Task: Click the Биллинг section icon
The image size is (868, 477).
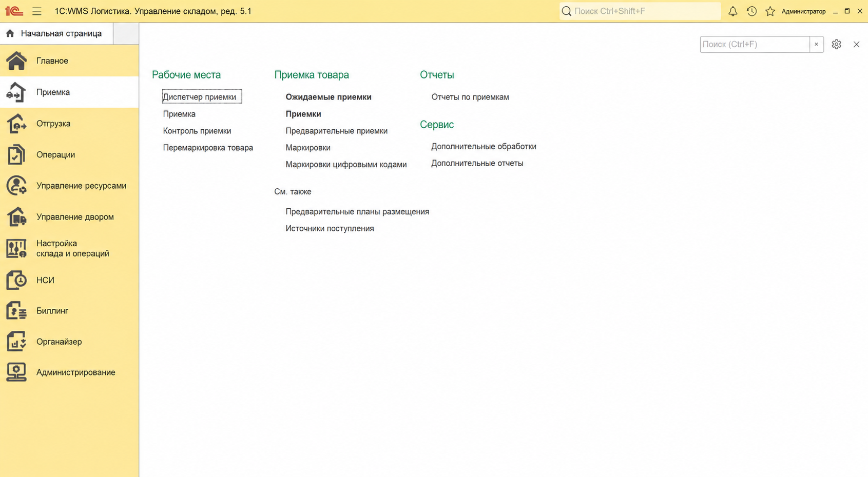Action: tap(16, 311)
